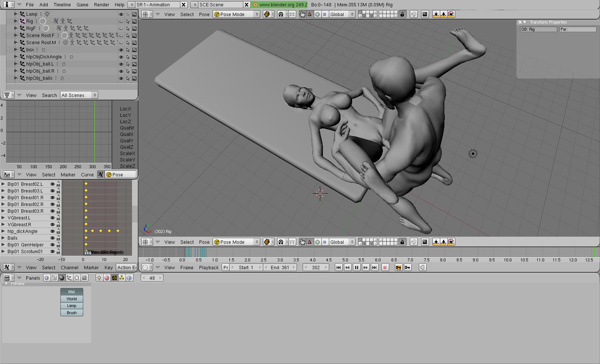Viewport: 600px width, 364px height.
Task: Toggle visibility eye for Lamp in outliner
Action: (x=121, y=14)
